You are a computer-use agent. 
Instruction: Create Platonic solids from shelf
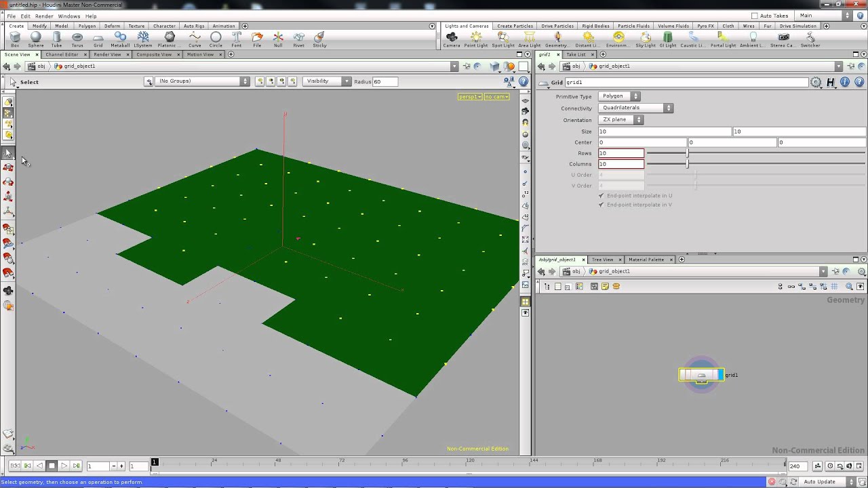pyautogui.click(x=169, y=39)
